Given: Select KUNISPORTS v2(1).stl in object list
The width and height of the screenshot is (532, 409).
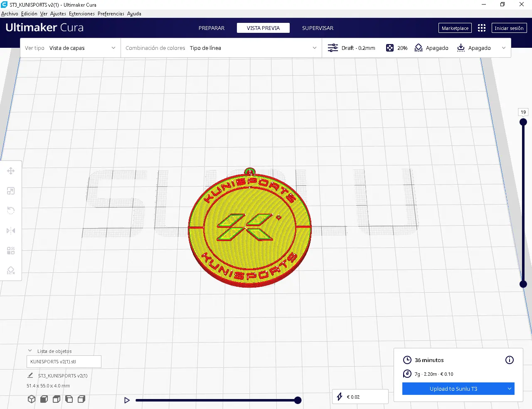Looking at the screenshot, I should tap(64, 362).
